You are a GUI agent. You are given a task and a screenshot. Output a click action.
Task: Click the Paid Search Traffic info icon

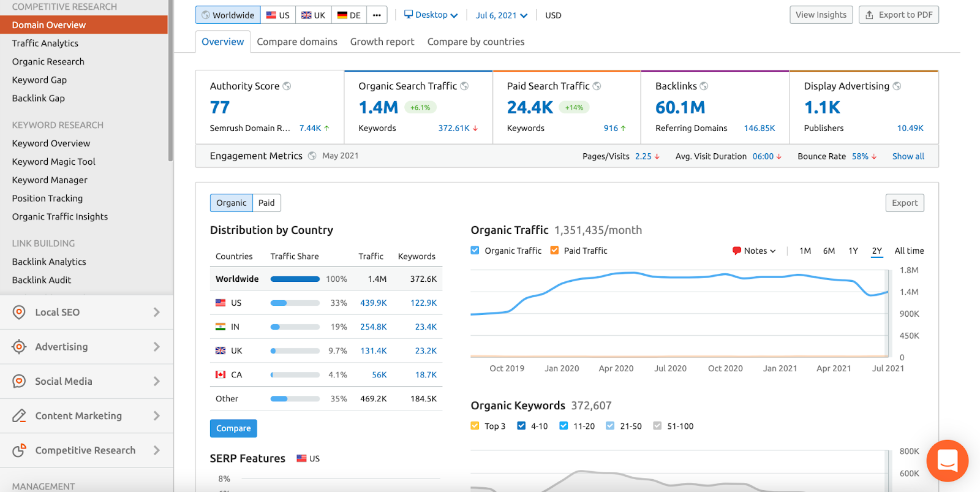tap(597, 86)
